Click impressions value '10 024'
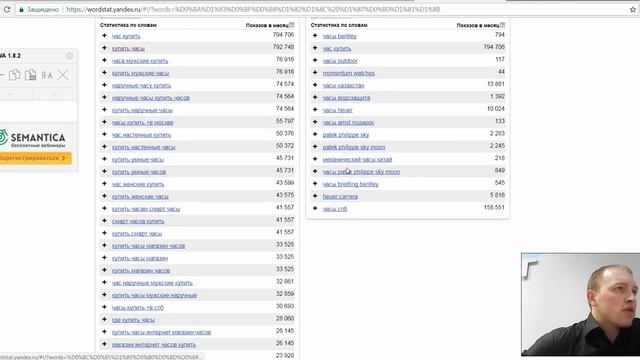The image size is (640, 360). pyautogui.click(x=496, y=109)
